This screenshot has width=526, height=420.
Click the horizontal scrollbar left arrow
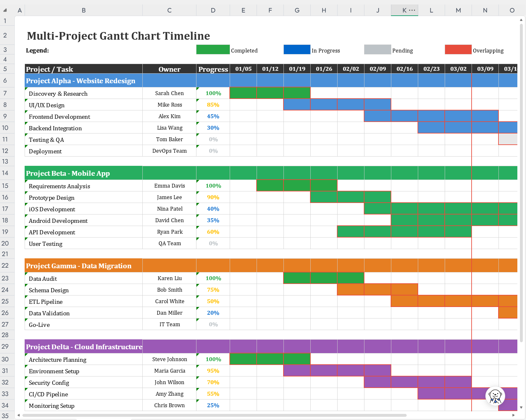pos(19,415)
